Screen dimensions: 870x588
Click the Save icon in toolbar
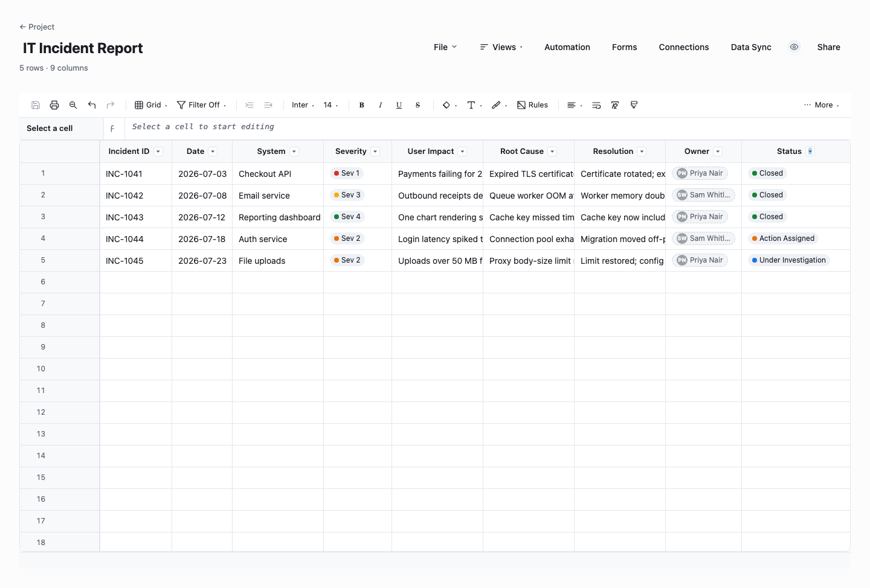coord(36,105)
